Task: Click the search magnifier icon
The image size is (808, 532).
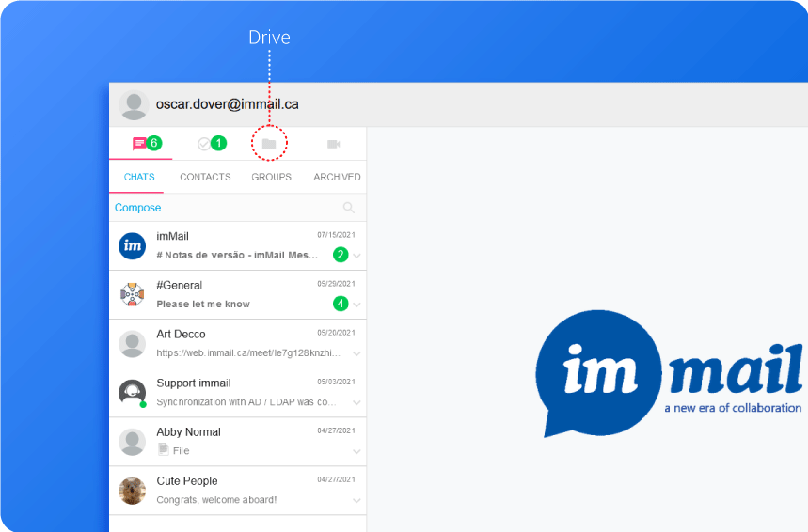Action: coord(349,208)
